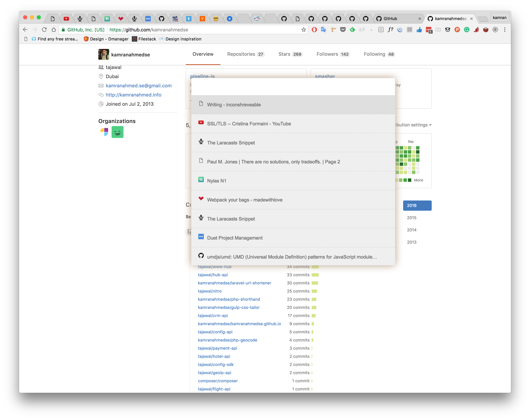The height and width of the screenshot is (420, 530).
Task: Click the Product Hunt extension icon
Action: point(458,29)
